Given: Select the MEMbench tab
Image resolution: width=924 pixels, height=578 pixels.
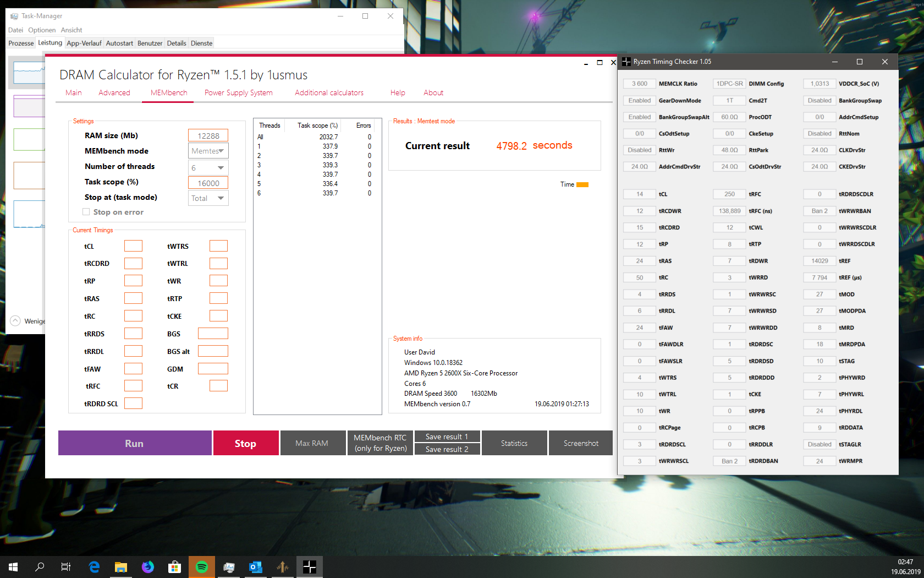Looking at the screenshot, I should (169, 93).
